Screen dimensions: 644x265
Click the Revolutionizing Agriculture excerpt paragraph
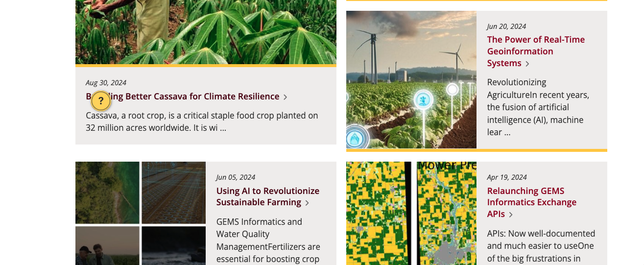pyautogui.click(x=538, y=107)
